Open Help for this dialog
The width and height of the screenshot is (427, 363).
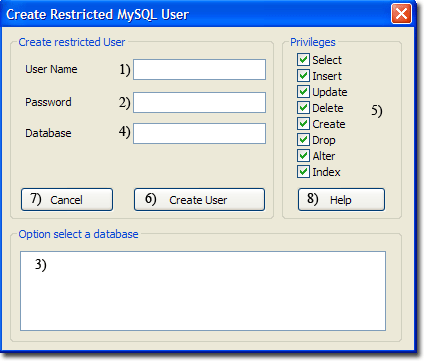coord(341,200)
